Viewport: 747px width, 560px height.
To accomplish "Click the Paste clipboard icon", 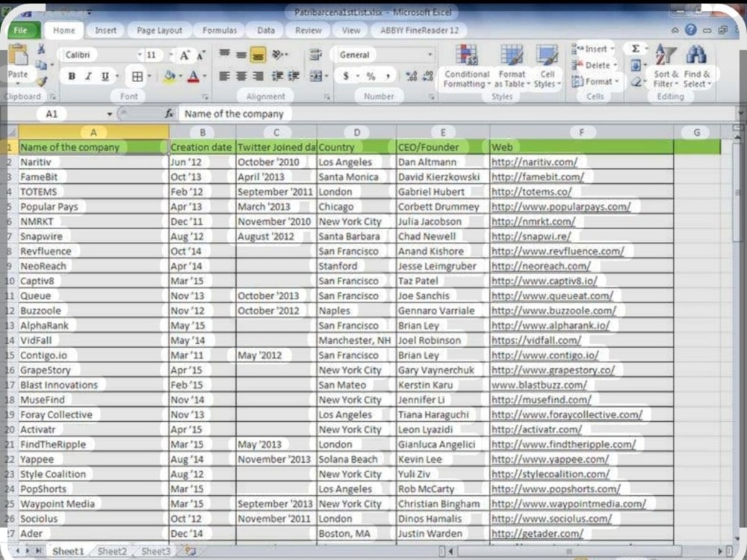I will 18,55.
